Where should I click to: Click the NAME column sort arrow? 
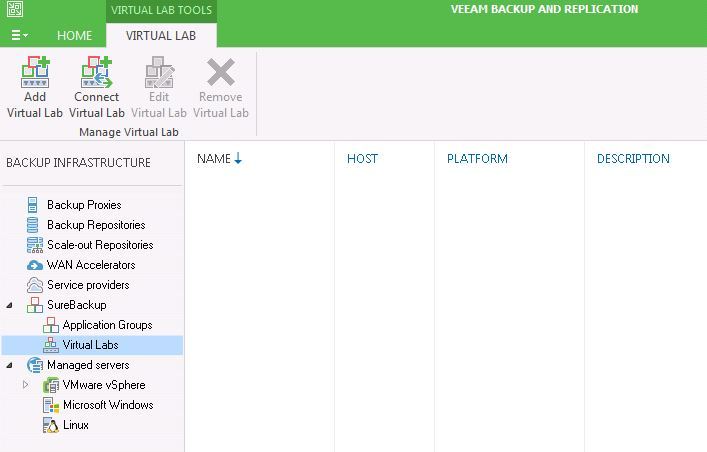tap(238, 158)
